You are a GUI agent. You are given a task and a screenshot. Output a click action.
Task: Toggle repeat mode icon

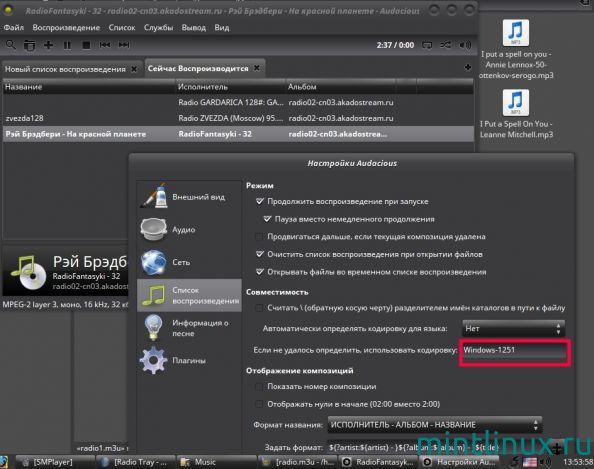[x=427, y=45]
